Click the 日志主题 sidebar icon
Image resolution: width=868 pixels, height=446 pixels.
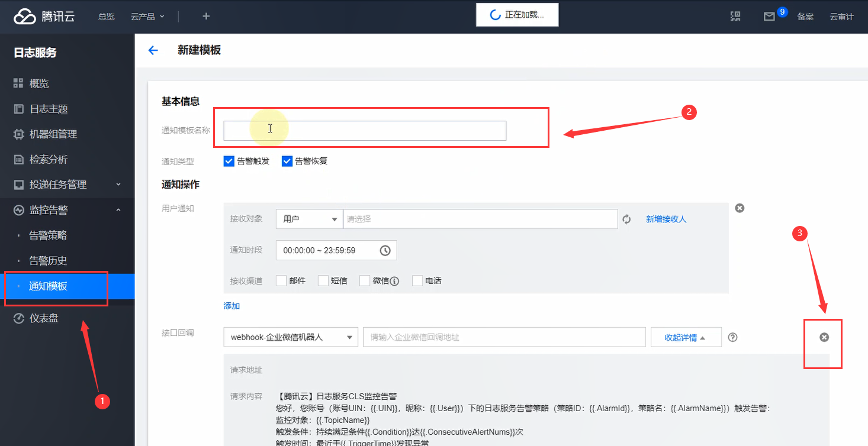[18, 109]
